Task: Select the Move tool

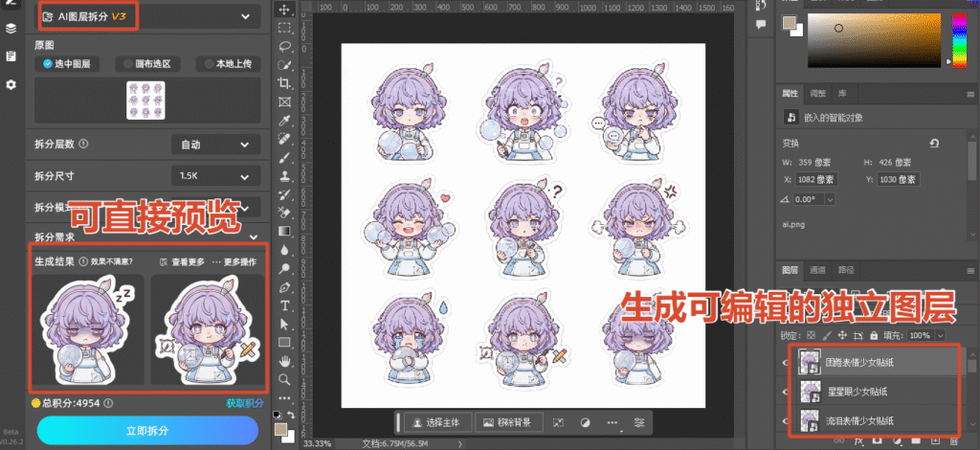Action: pyautogui.click(x=285, y=10)
